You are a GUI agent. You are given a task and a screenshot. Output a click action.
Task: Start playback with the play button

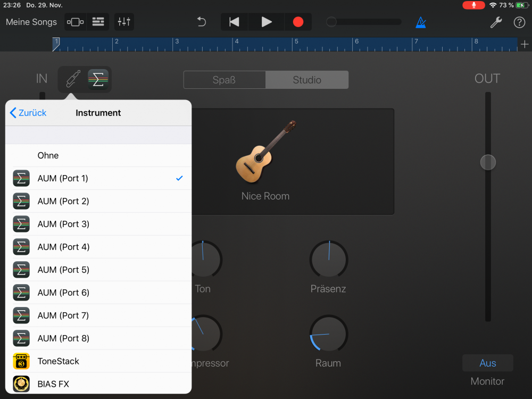click(x=267, y=22)
